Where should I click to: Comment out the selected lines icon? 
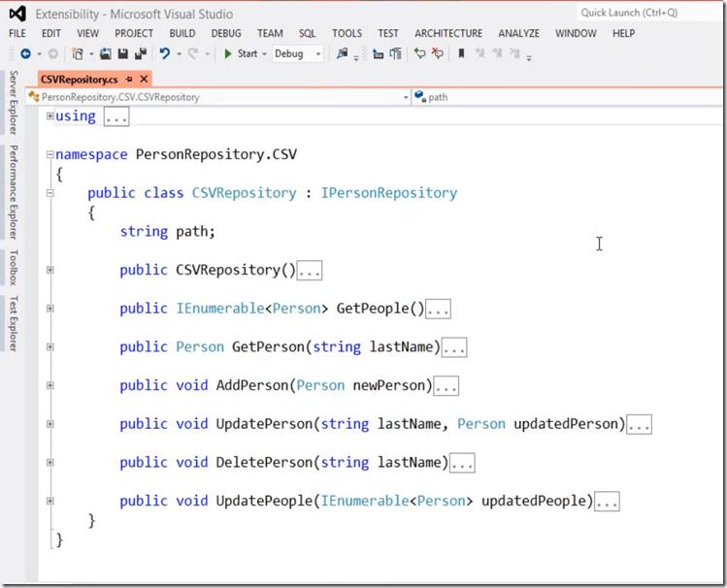pos(419,53)
